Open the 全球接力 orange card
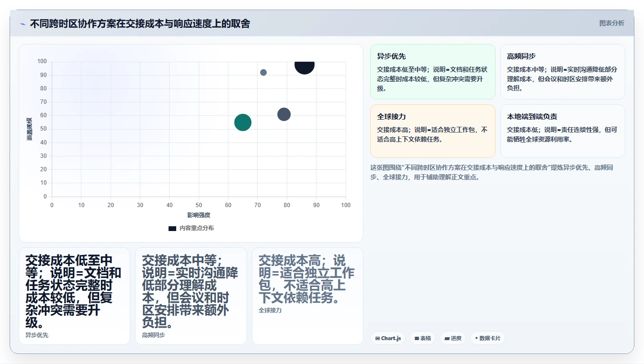644x364 pixels. pos(432,131)
